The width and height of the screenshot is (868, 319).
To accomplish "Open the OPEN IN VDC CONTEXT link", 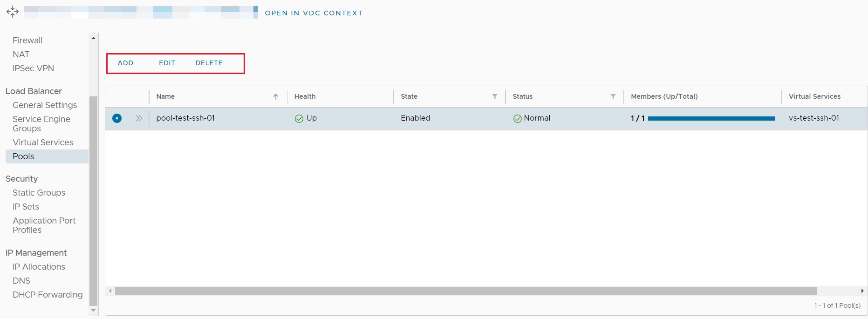I will click(x=314, y=13).
